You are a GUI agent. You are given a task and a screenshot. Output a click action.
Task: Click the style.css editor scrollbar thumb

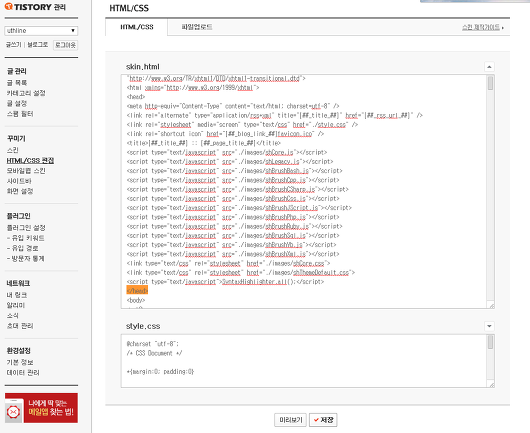click(x=490, y=342)
